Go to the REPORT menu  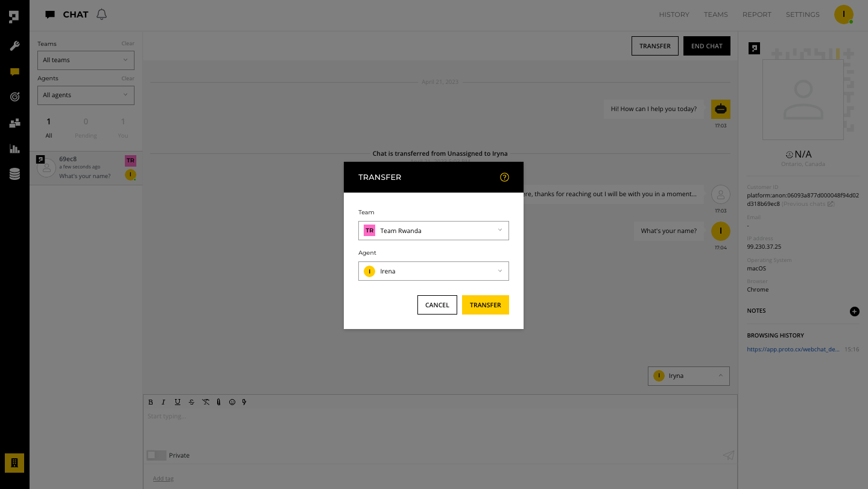tap(756, 14)
